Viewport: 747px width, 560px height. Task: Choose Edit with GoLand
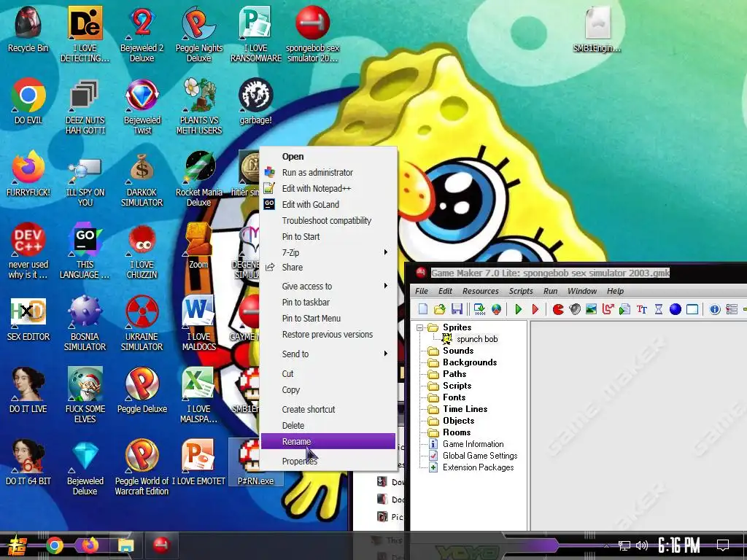328,204
